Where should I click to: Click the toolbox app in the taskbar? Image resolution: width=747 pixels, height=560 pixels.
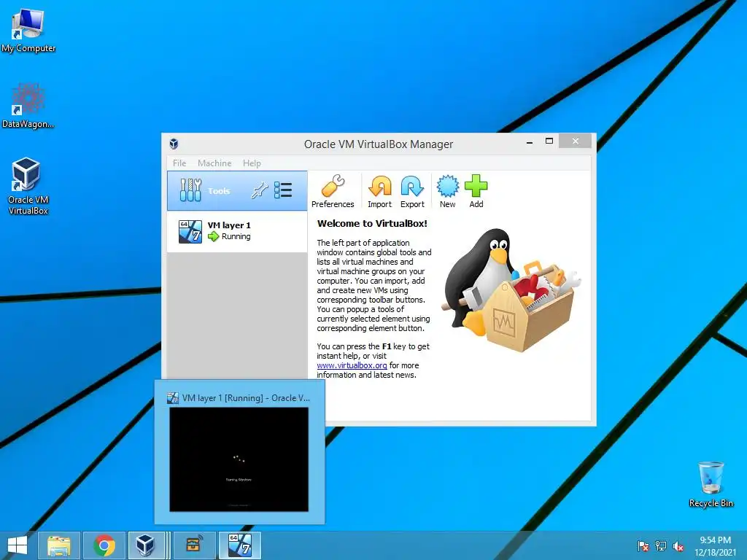194,545
